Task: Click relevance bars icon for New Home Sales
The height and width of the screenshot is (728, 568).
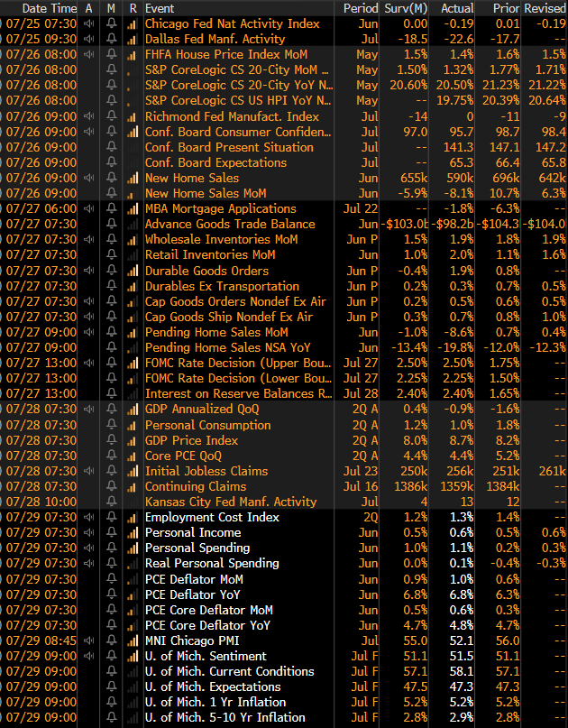Action: (x=132, y=178)
